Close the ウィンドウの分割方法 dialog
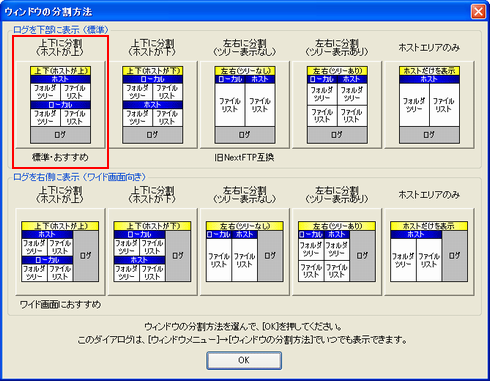The image size is (490, 381). pyautogui.click(x=478, y=12)
